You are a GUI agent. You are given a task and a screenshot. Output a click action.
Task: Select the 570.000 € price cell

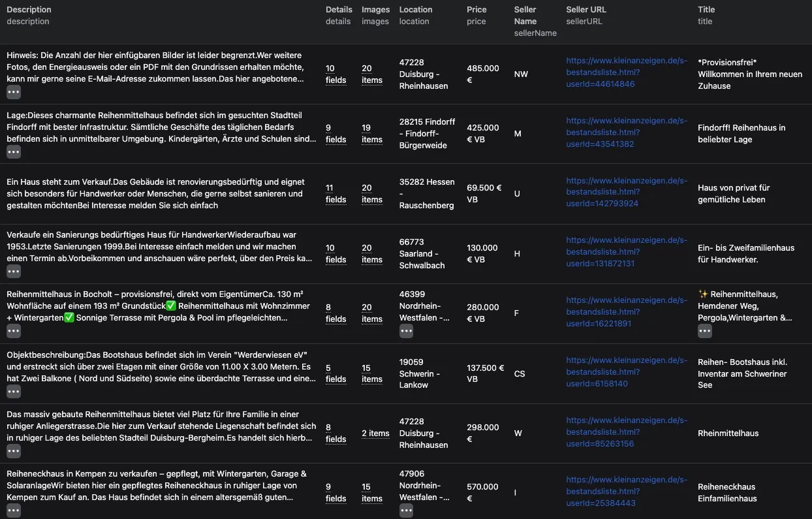point(483,492)
